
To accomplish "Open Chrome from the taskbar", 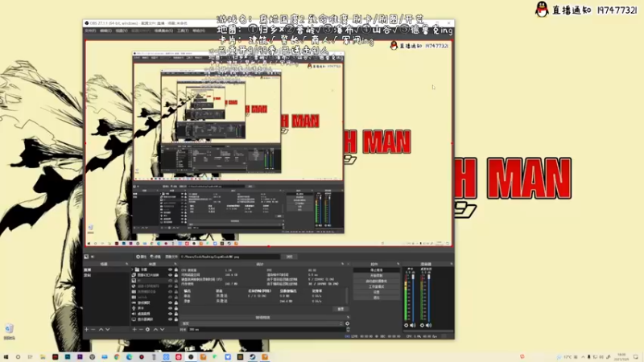I will pyautogui.click(x=117, y=357).
